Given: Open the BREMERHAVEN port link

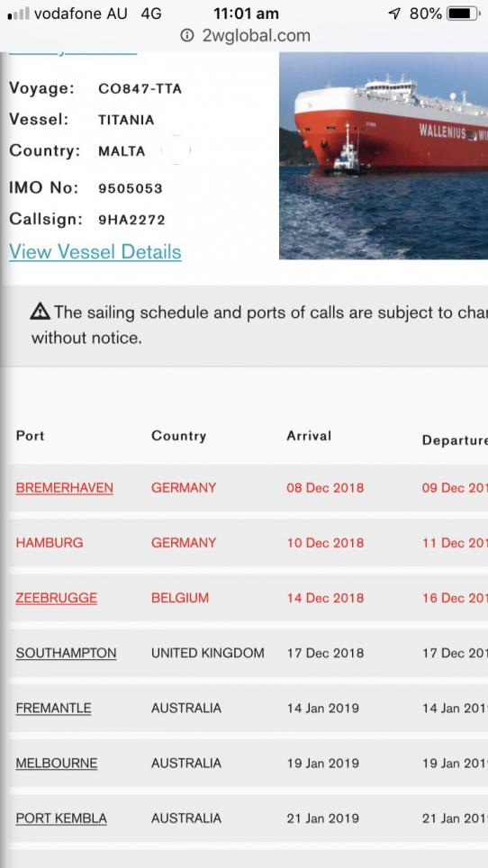Looking at the screenshot, I should pos(64,488).
